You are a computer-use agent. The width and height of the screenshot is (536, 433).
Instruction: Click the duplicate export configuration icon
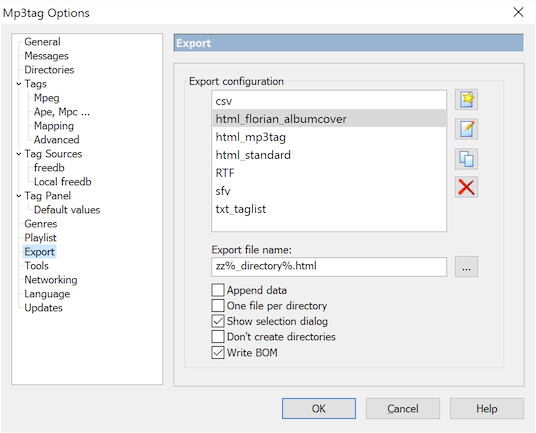466,159
